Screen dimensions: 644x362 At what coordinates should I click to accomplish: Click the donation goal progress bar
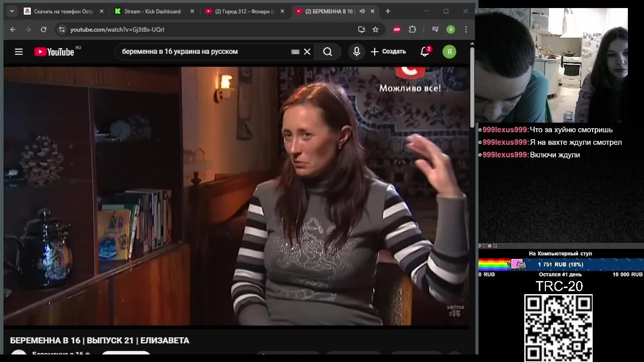point(560,264)
